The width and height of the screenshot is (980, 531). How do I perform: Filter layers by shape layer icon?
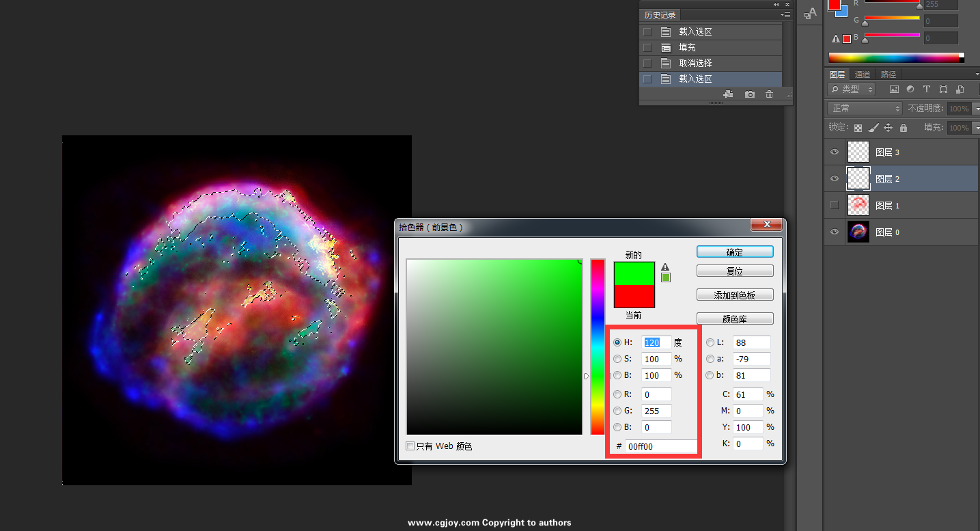pyautogui.click(x=943, y=90)
